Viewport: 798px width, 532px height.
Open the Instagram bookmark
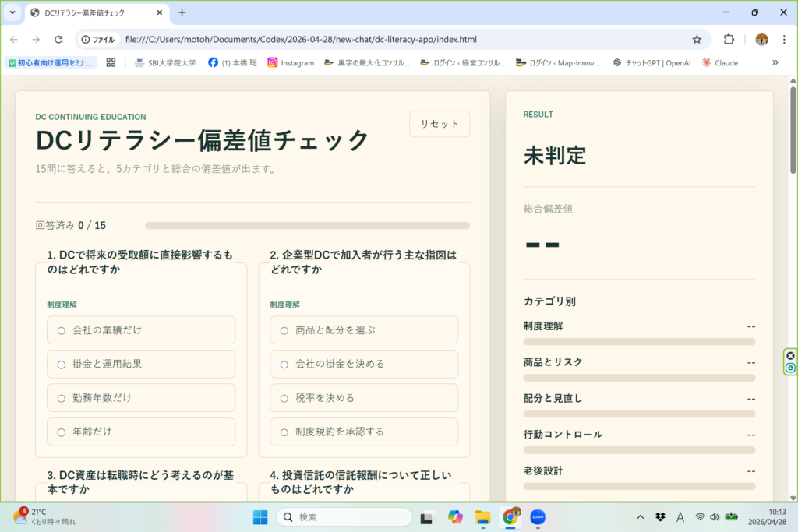pos(291,62)
